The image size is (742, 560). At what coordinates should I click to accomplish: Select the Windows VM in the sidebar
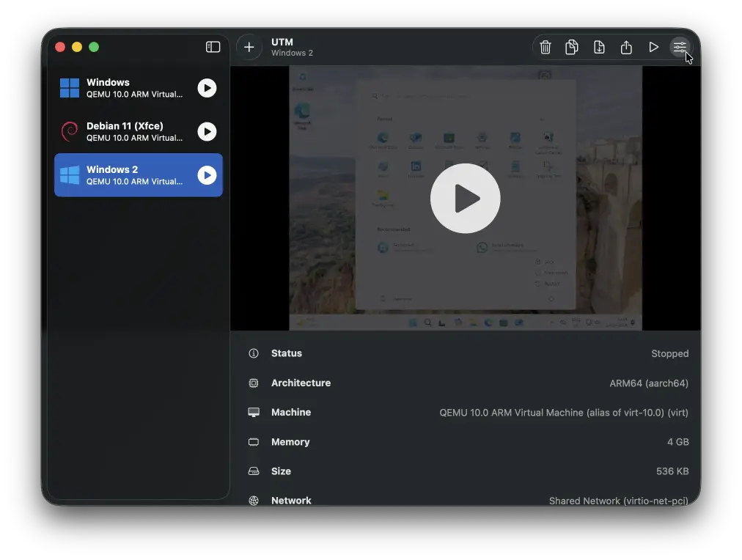tap(138, 88)
